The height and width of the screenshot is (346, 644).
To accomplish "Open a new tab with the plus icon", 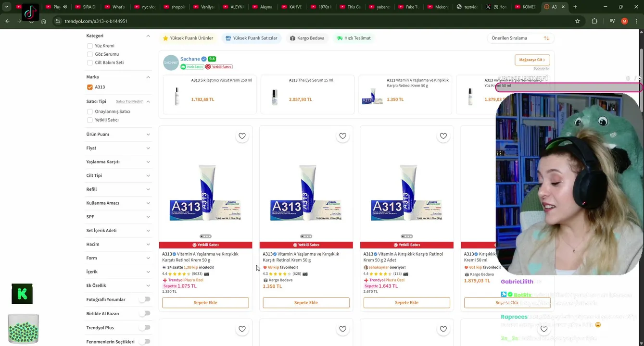I will click(x=575, y=7).
